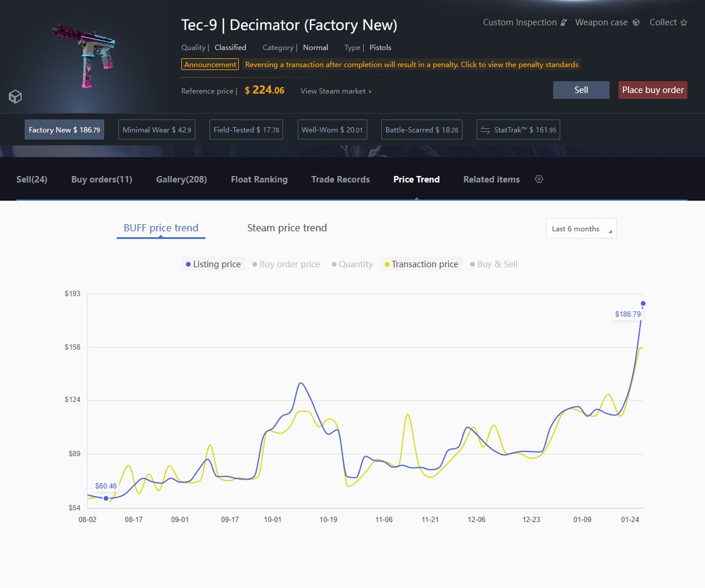Click the Custom Inspection paint icon

564,22
